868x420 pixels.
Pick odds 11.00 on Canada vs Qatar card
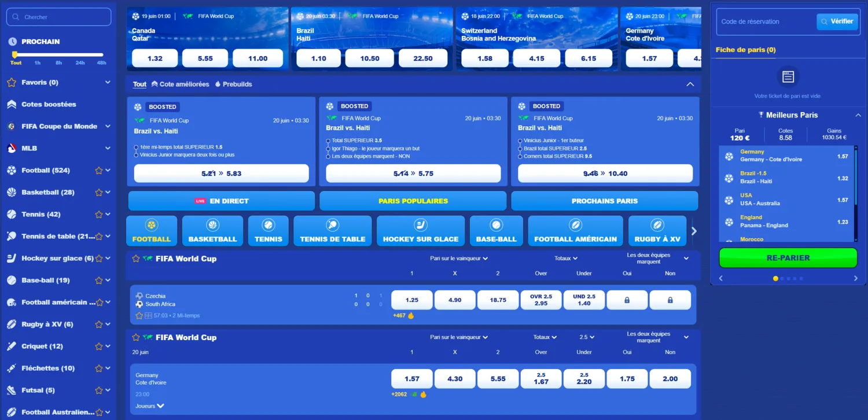pyautogui.click(x=258, y=58)
